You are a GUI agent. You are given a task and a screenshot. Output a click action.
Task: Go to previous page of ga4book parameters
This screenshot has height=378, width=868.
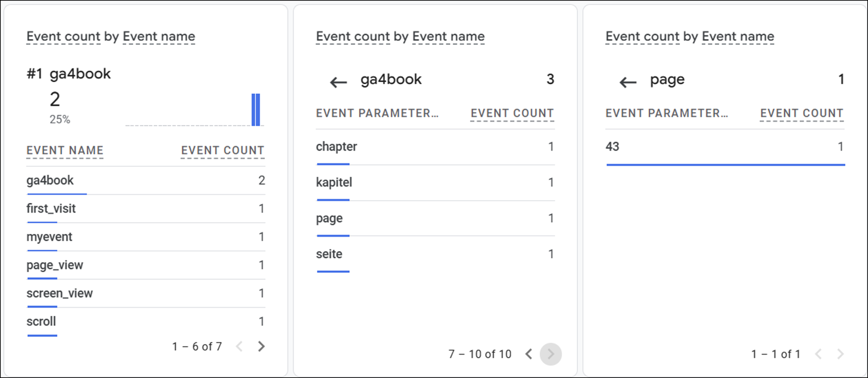[x=528, y=354]
